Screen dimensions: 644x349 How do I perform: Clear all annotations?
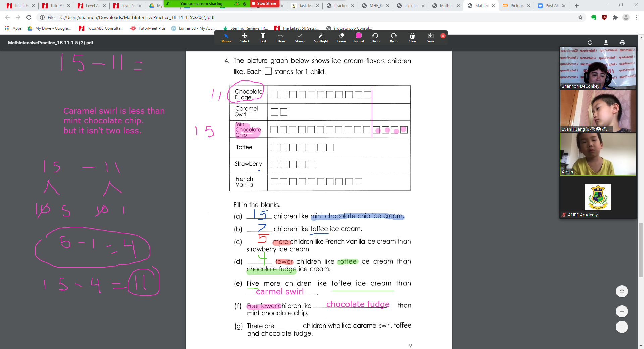(x=412, y=38)
